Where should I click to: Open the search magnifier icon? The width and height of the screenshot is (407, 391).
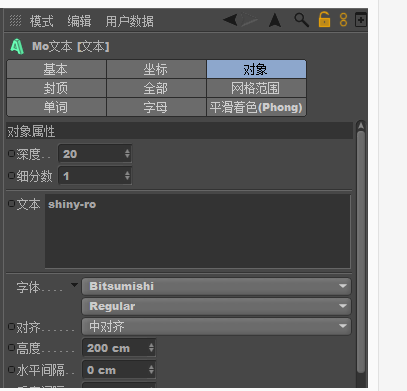point(301,20)
